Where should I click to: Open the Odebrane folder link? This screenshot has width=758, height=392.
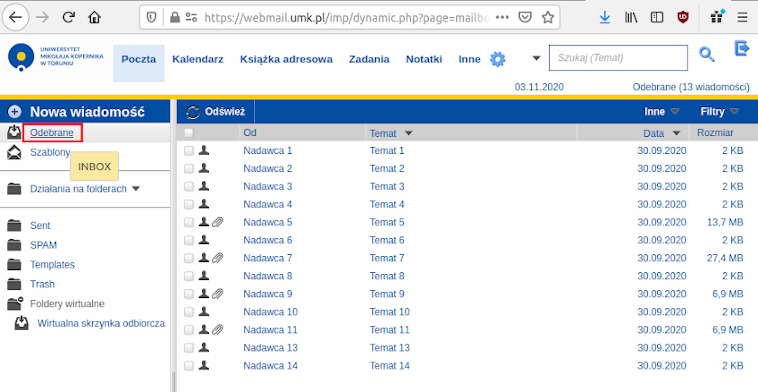coord(52,132)
